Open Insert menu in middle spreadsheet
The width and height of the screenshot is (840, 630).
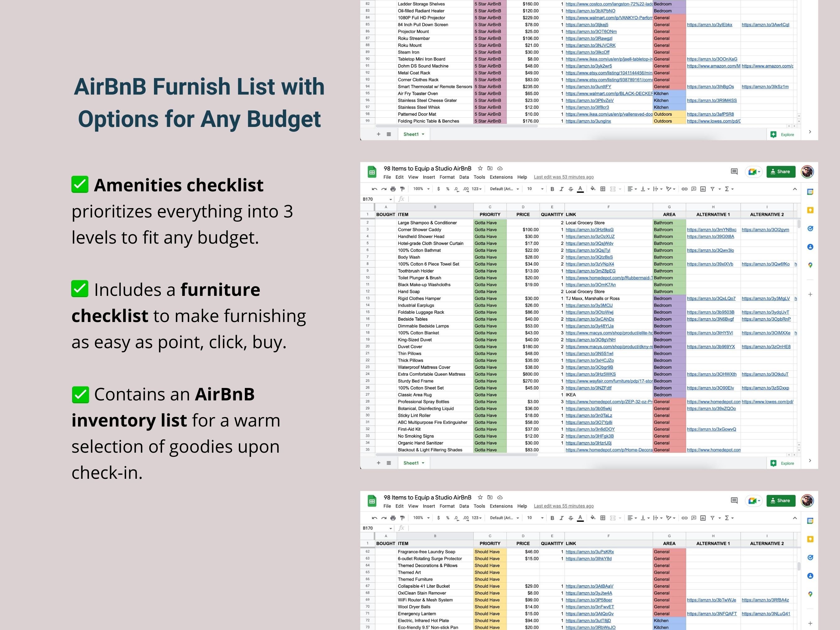(429, 177)
